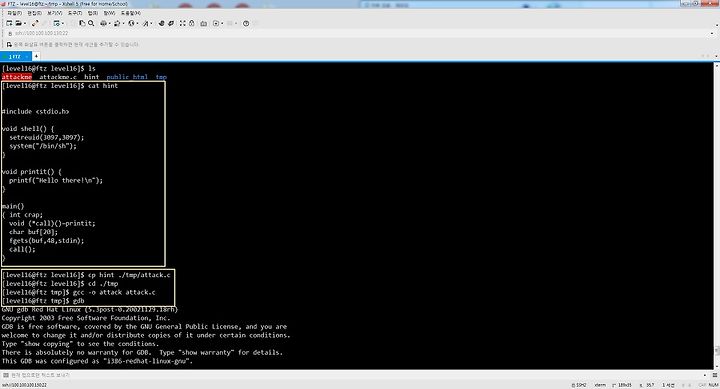Image resolution: width=720 pixels, height=389 pixels.
Task: Click the "tmp" directory name in the ls output
Action: click(x=161, y=77)
